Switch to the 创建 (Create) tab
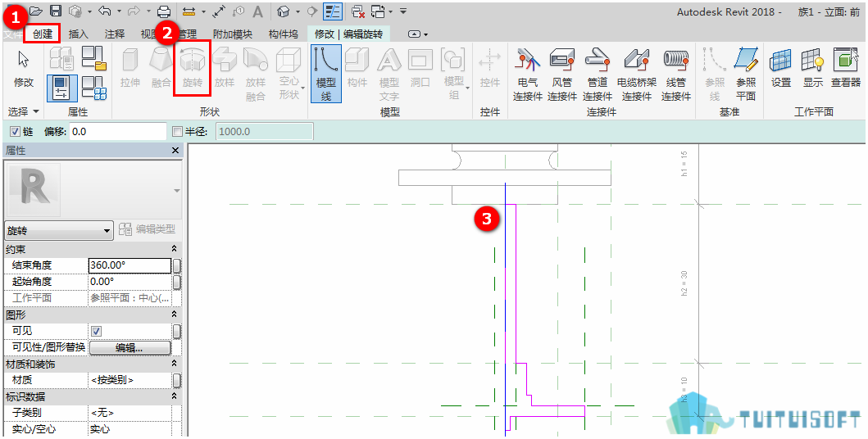 tap(42, 34)
